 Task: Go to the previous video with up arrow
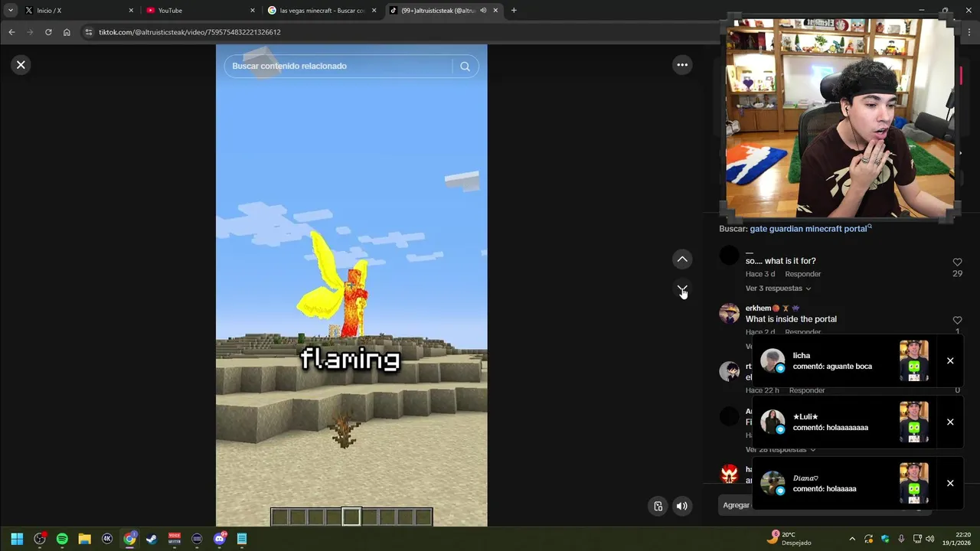pos(682,259)
